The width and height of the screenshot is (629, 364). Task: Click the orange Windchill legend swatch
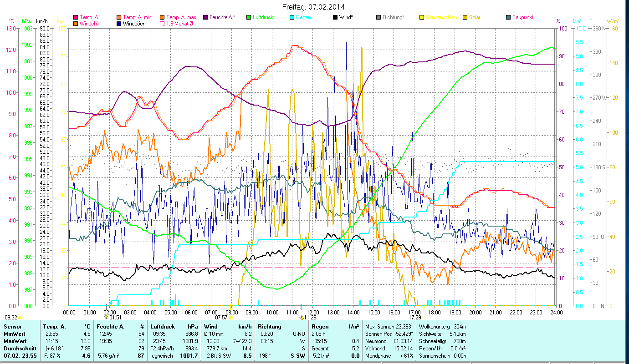76,24
